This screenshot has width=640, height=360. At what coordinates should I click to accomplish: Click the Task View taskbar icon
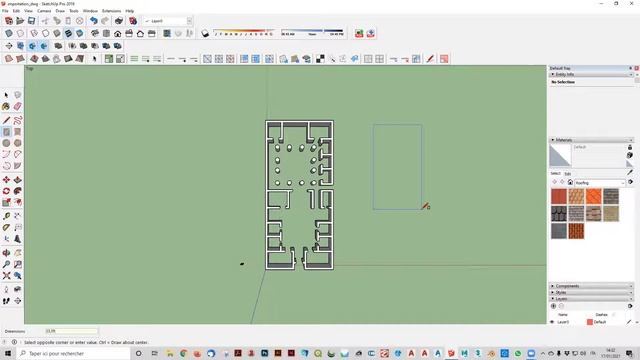point(154,353)
